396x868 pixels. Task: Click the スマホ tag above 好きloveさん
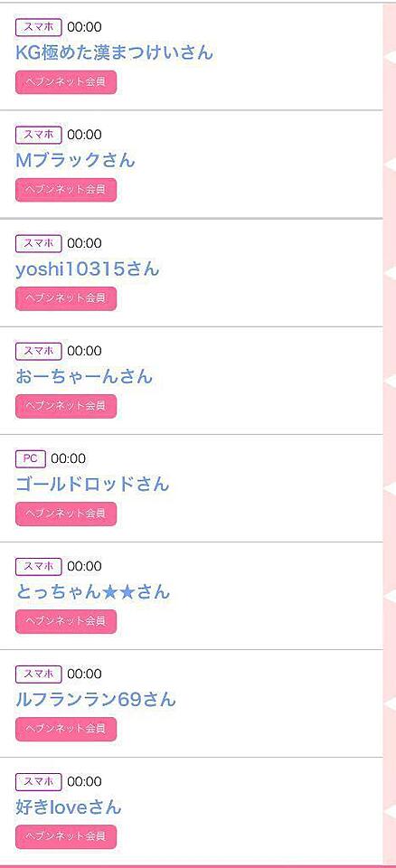(x=38, y=781)
